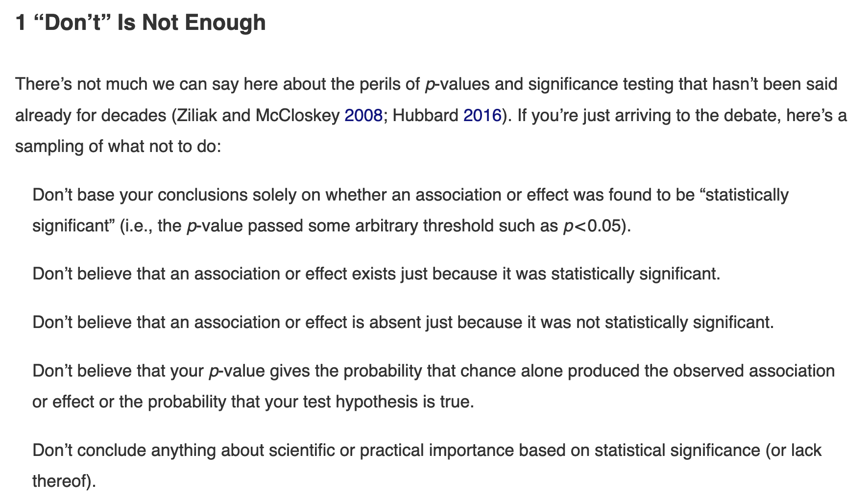Click the author name "Hubbard" in the citation
Image resolution: width=868 pixels, height=504 pixels.
point(426,116)
